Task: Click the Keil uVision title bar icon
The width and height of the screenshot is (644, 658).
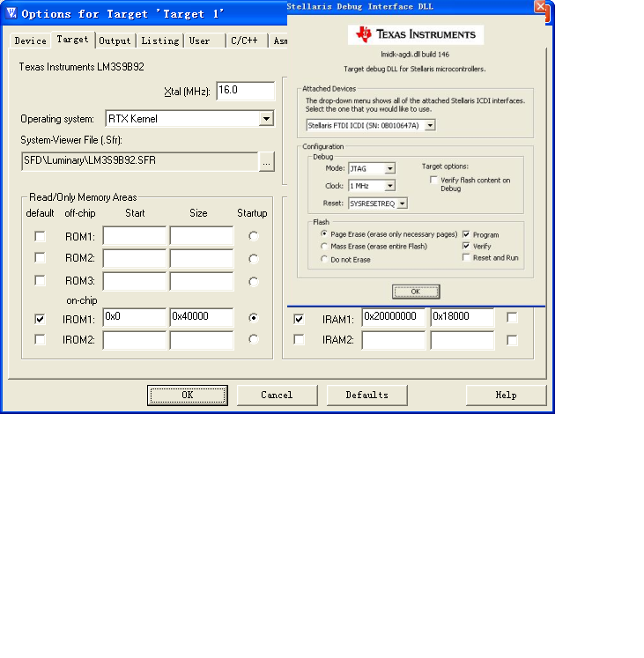Action: pos(11,13)
